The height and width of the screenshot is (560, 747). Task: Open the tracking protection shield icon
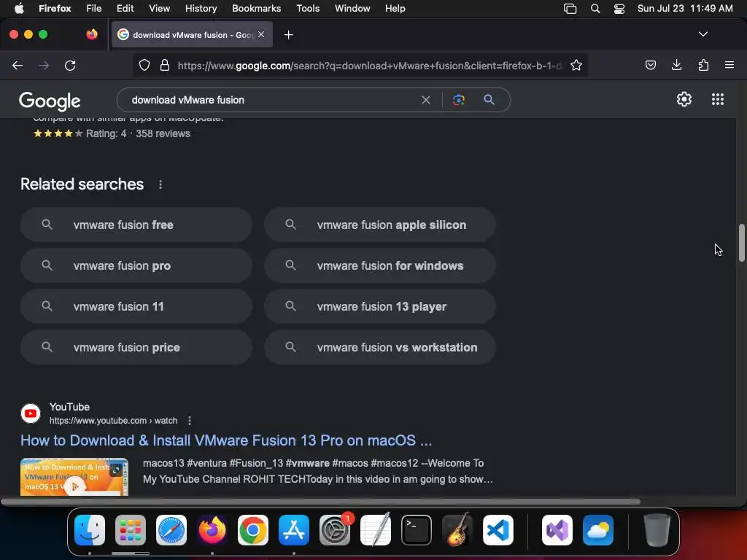(x=144, y=65)
